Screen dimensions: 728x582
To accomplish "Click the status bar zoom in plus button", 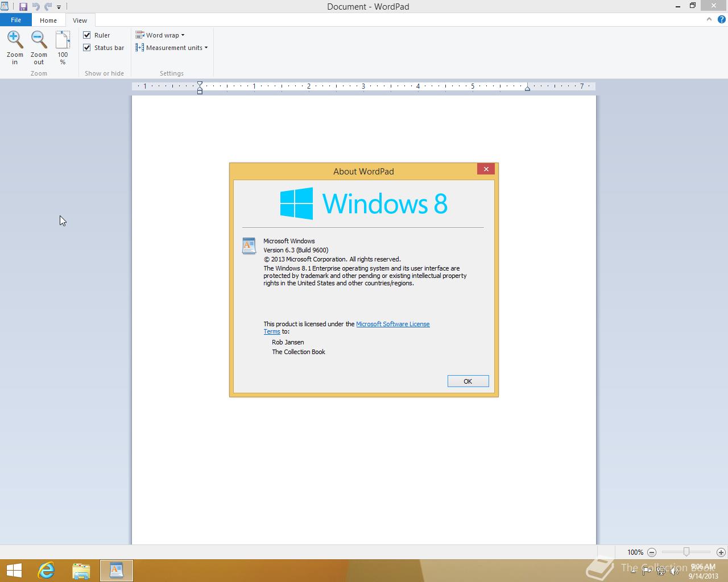I will (x=721, y=552).
